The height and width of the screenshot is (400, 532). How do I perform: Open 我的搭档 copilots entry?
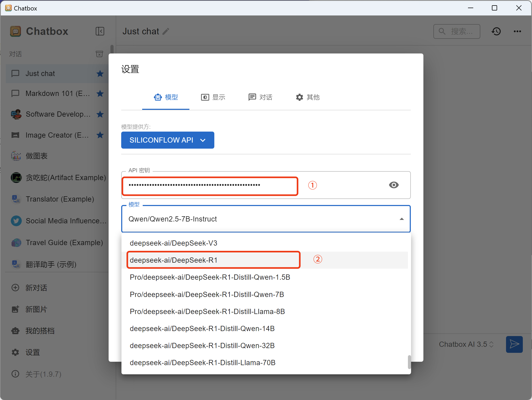pyautogui.click(x=40, y=331)
